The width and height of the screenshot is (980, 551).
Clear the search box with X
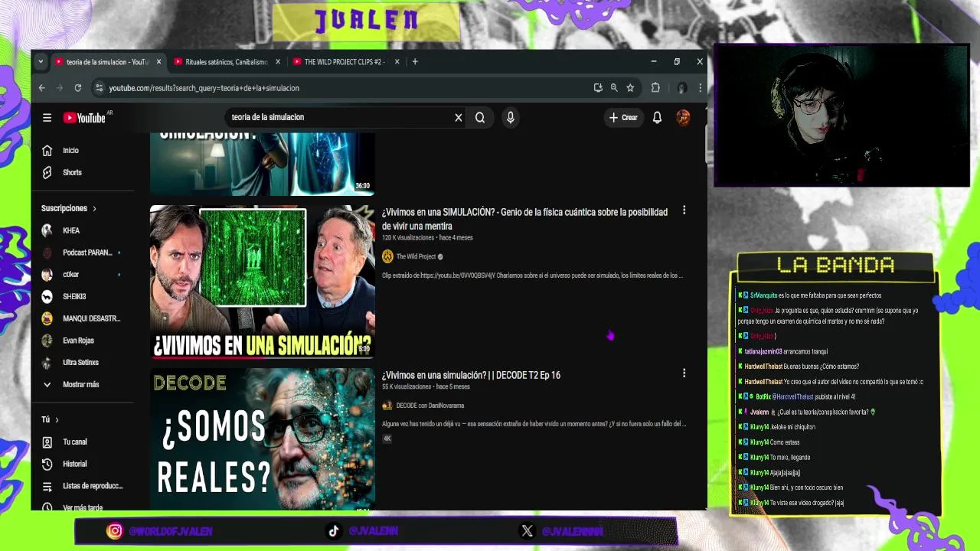(x=459, y=117)
